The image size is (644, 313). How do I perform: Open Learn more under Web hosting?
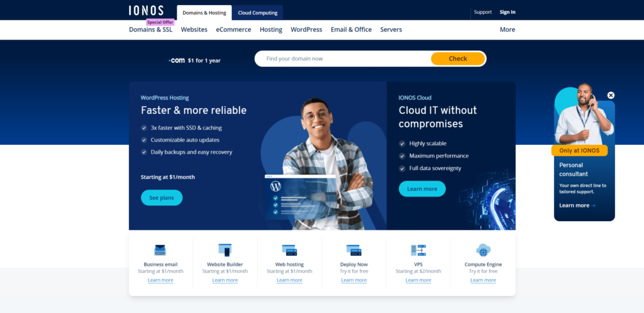coord(289,280)
